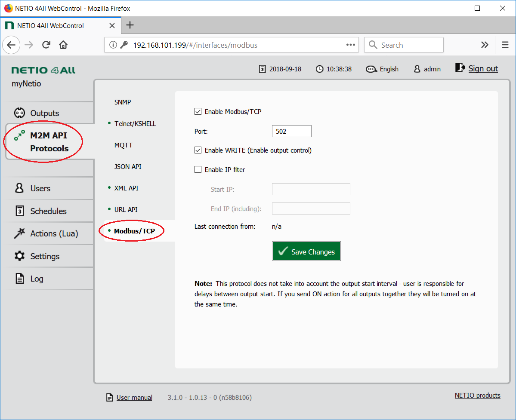516x420 pixels.
Task: Select the JSON API protocol
Action: click(128, 167)
